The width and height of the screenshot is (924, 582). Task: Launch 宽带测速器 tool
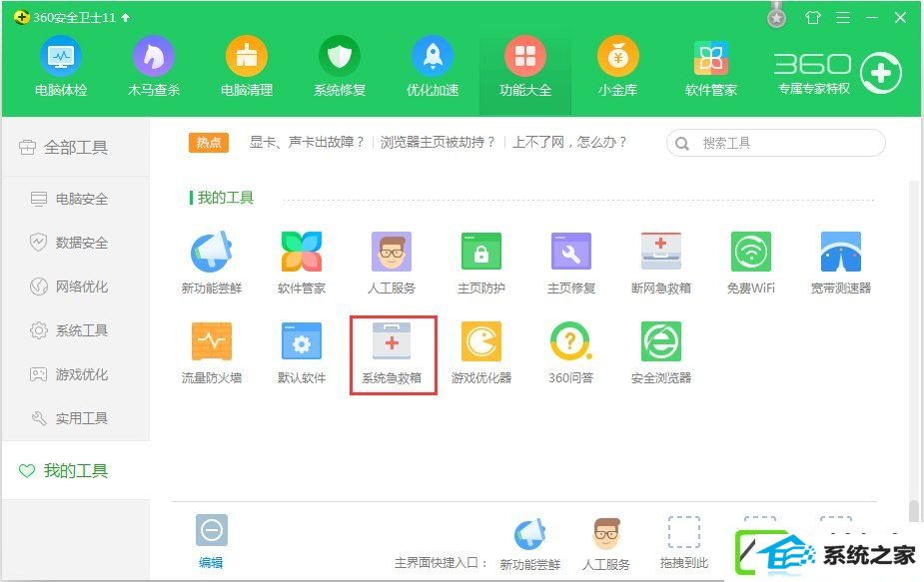pyautogui.click(x=840, y=263)
